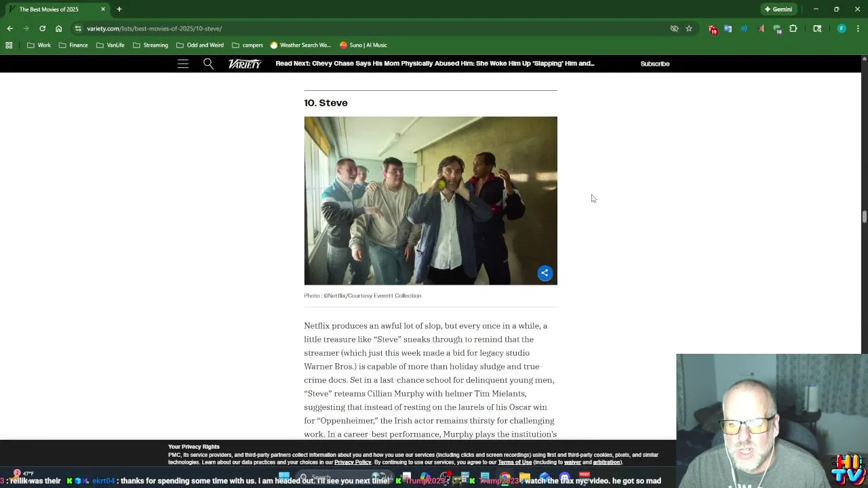Open the waiver link
868x488 pixels.
[x=572, y=462]
